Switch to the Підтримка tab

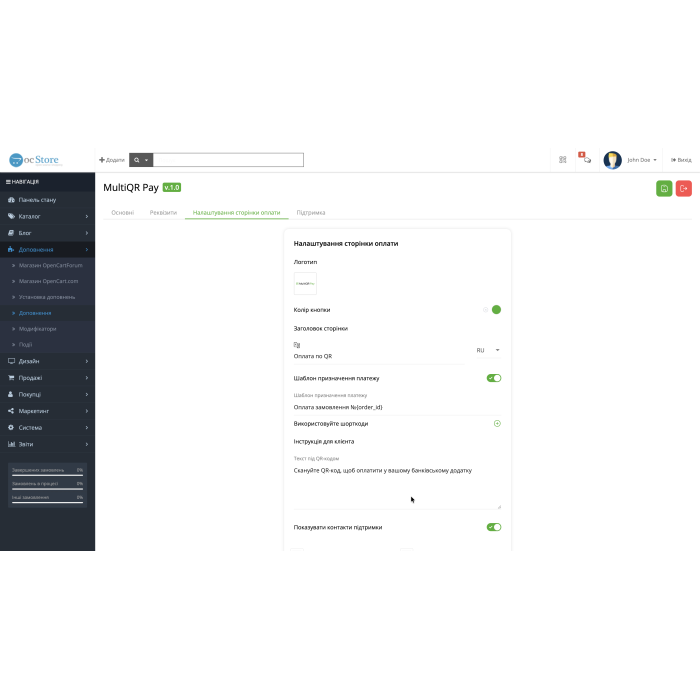tap(311, 212)
